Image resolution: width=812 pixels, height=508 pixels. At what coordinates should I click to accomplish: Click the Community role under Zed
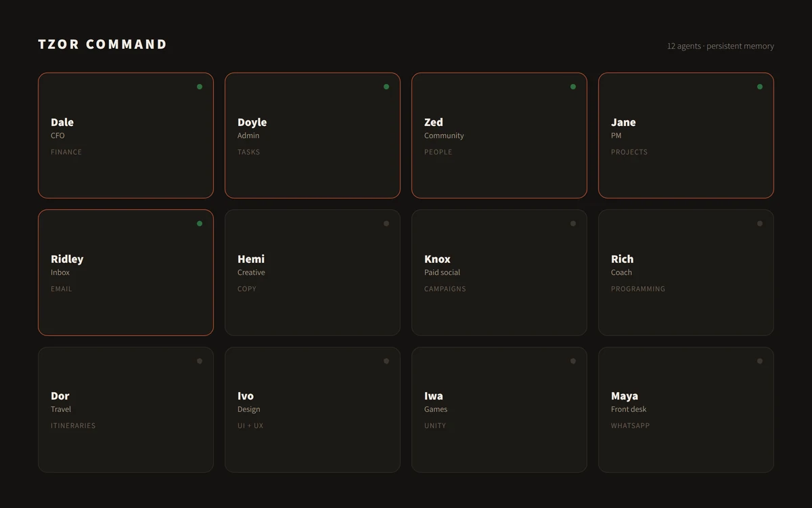click(444, 136)
